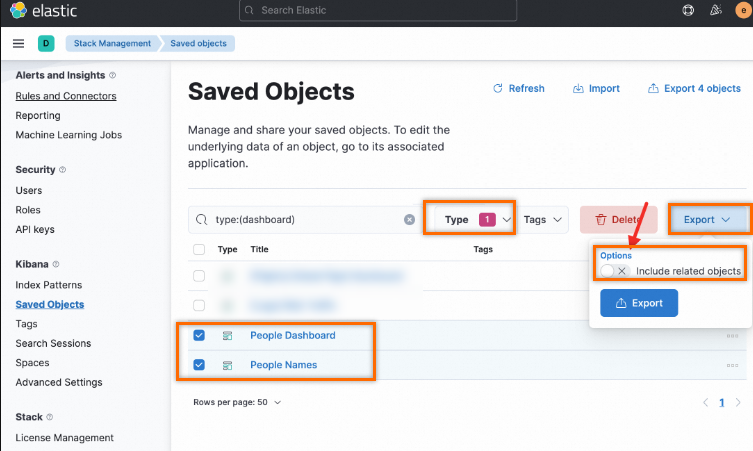Open the People Dashboard link
The width and height of the screenshot is (753, 451).
point(292,336)
